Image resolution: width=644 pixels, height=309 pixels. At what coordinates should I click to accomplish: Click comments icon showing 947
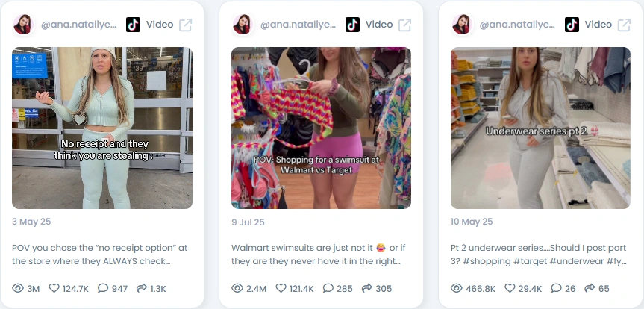click(103, 288)
